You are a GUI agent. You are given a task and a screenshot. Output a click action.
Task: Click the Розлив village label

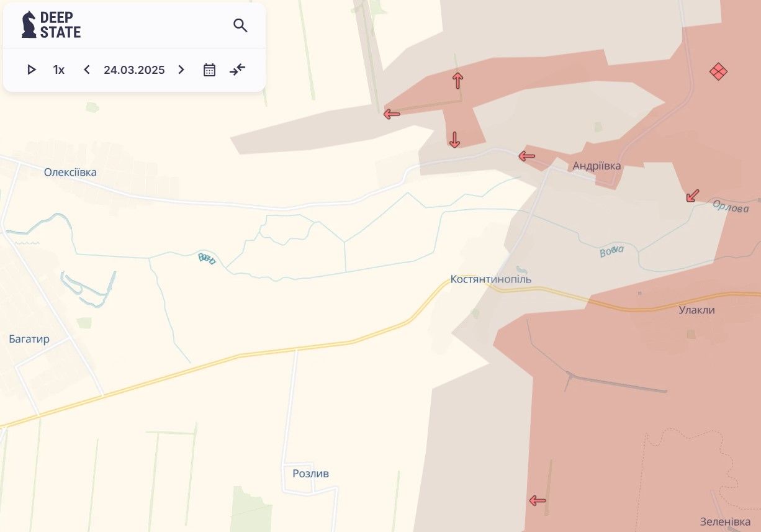[x=310, y=474]
